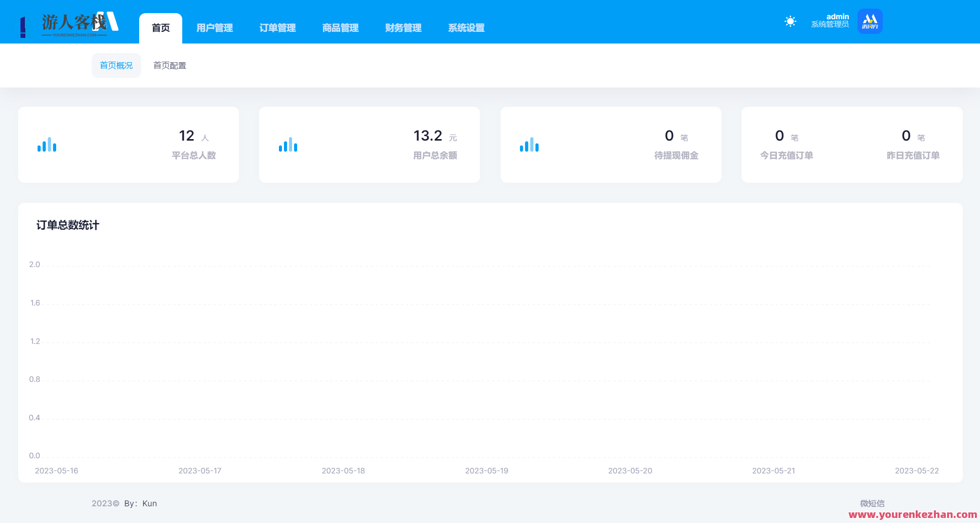Click the 微短信 footer text
The width and height of the screenshot is (980, 523).
coord(873,503)
